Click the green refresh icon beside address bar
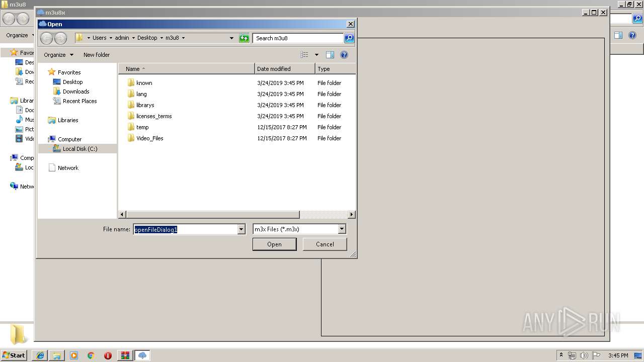Screen dimensions: 644x362 [244, 38]
